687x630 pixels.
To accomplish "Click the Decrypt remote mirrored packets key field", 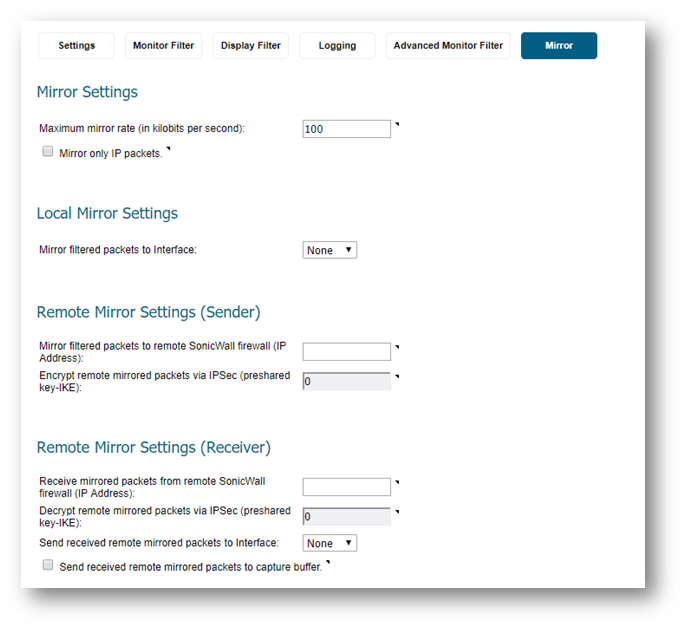I will [347, 517].
